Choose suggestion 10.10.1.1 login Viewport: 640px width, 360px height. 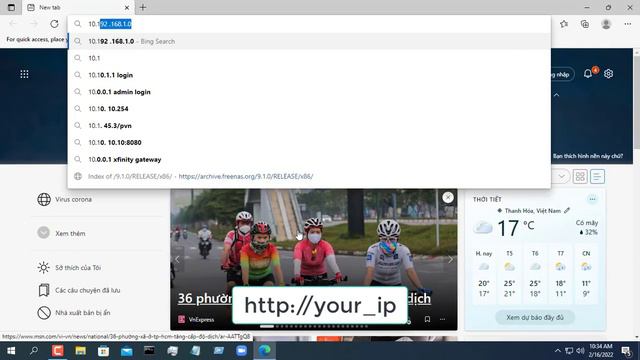(309, 75)
